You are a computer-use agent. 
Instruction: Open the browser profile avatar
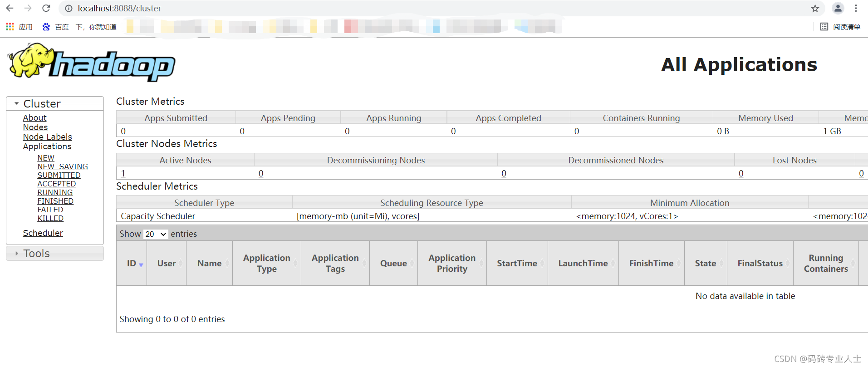pyautogui.click(x=838, y=8)
